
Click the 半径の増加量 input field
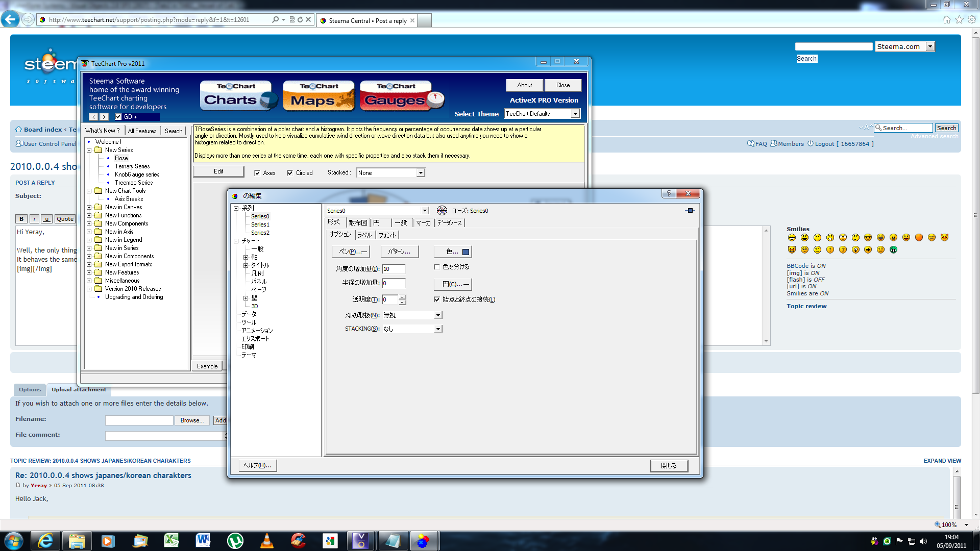click(394, 283)
